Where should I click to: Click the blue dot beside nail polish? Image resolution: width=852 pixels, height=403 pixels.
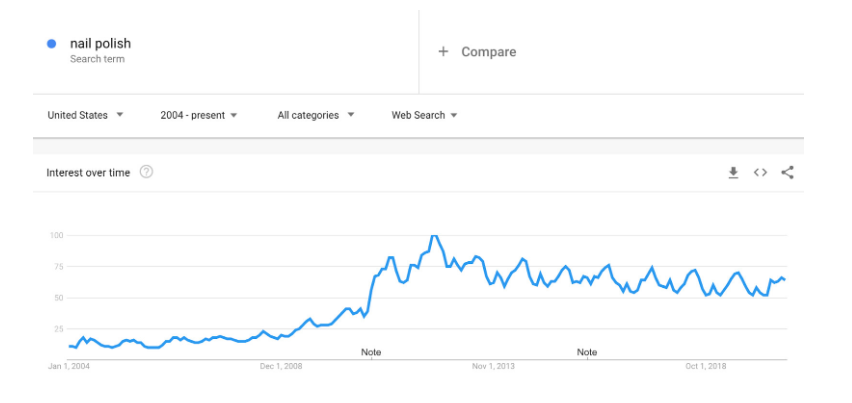[51, 44]
